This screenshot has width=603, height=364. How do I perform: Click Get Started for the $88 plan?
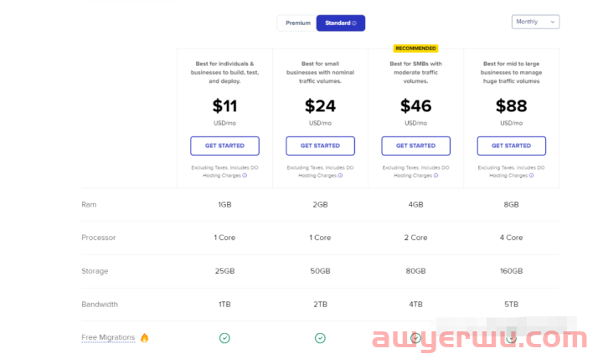coord(512,146)
